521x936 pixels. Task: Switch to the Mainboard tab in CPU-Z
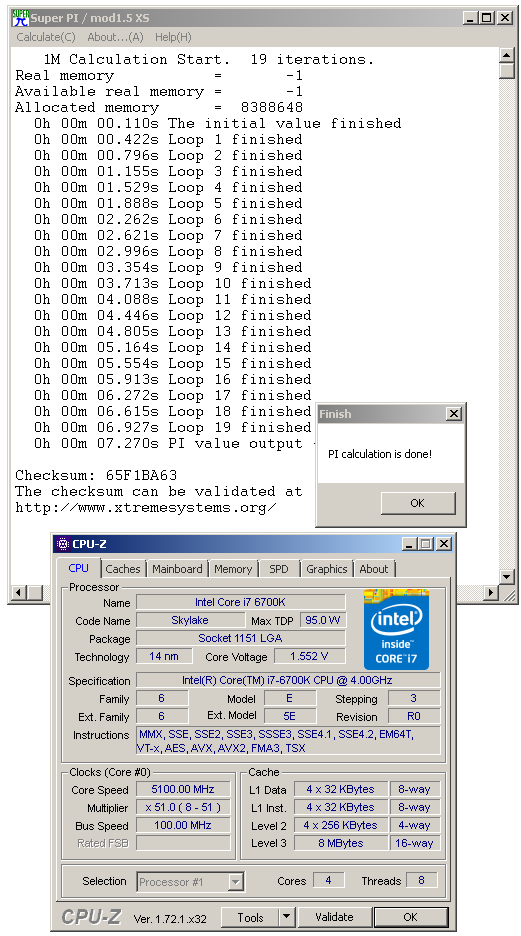(177, 569)
